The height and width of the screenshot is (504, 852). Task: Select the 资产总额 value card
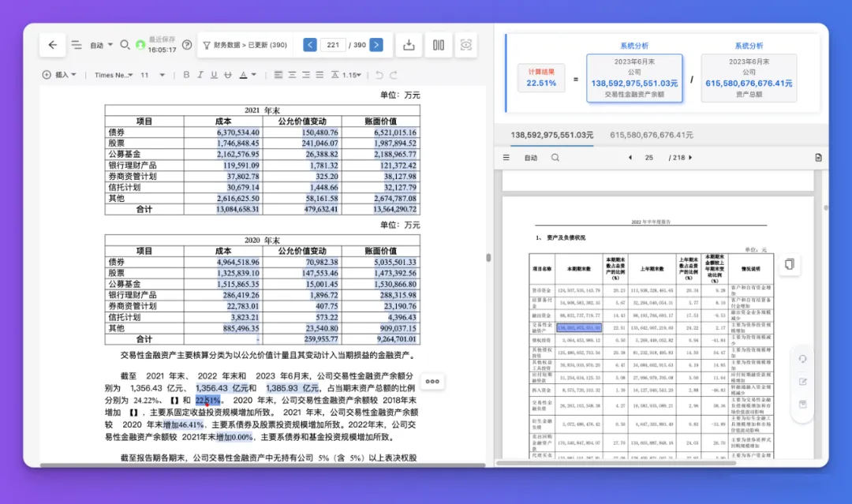(x=749, y=77)
